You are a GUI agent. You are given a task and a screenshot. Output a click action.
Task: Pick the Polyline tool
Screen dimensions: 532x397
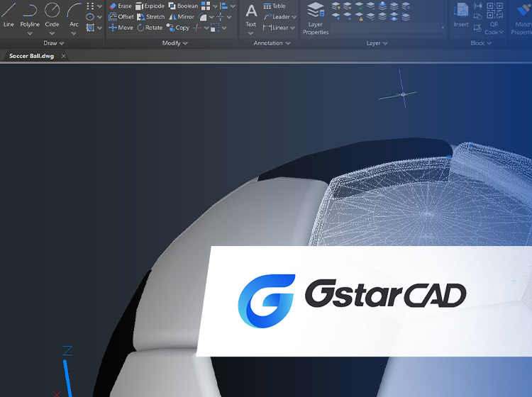[x=30, y=13]
